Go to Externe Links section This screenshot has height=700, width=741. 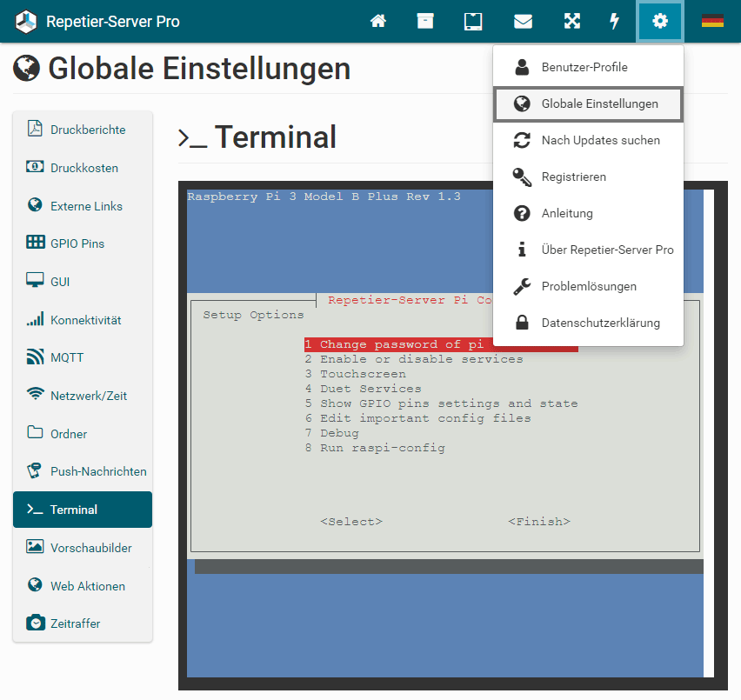coord(83,206)
